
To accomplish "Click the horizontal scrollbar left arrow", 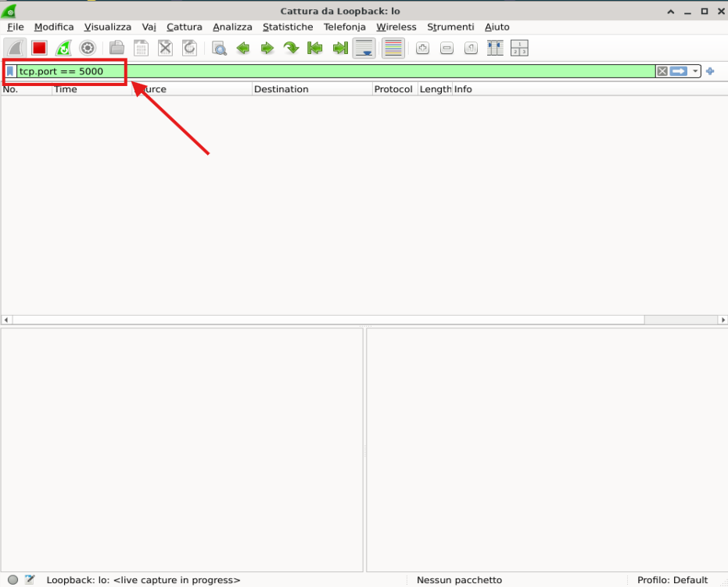I will 6,320.
